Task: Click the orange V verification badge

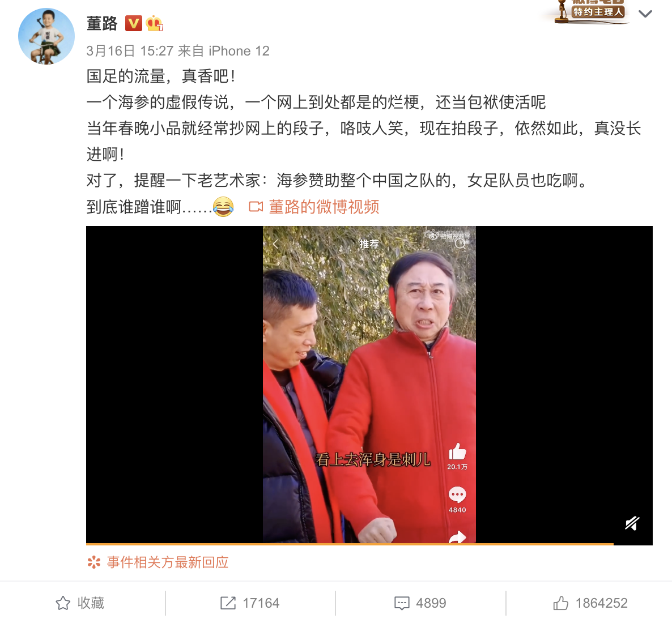Action: (x=133, y=23)
